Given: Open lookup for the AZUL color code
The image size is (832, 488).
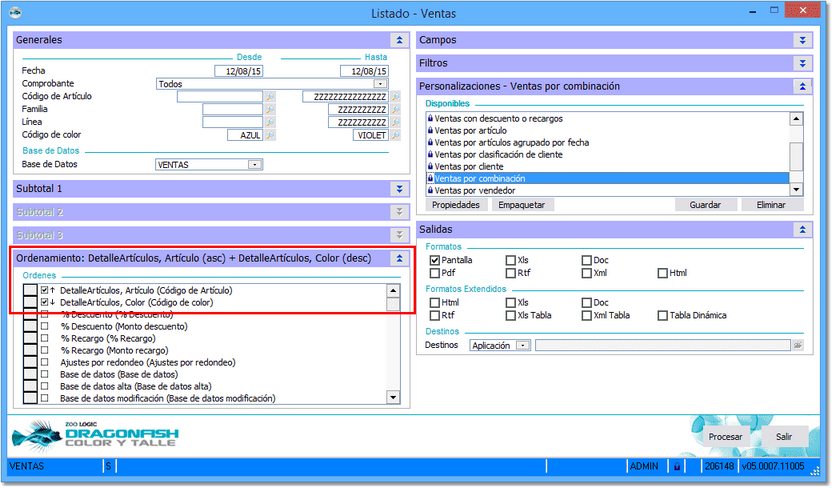Looking at the screenshot, I should click(269, 135).
